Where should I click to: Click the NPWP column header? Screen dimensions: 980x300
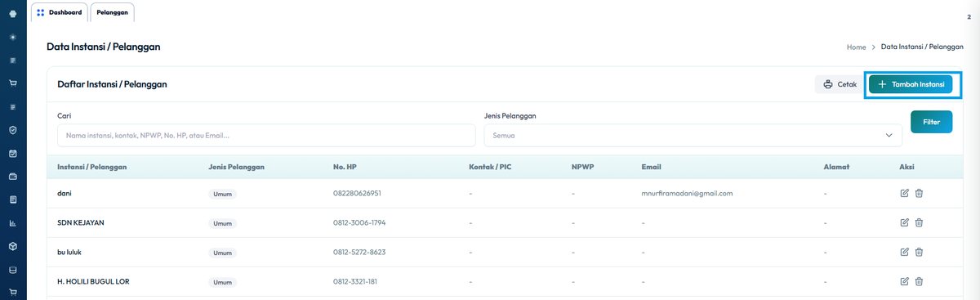click(582, 167)
